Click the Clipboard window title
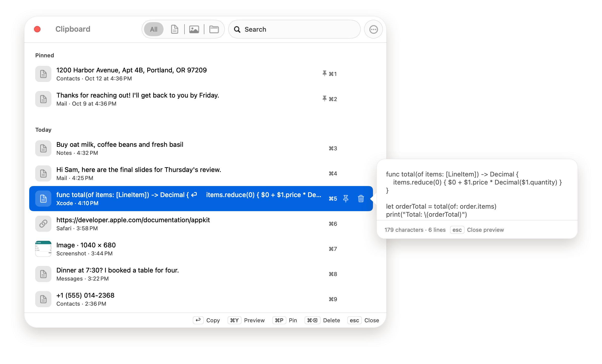The height and width of the screenshot is (364, 602). [73, 29]
